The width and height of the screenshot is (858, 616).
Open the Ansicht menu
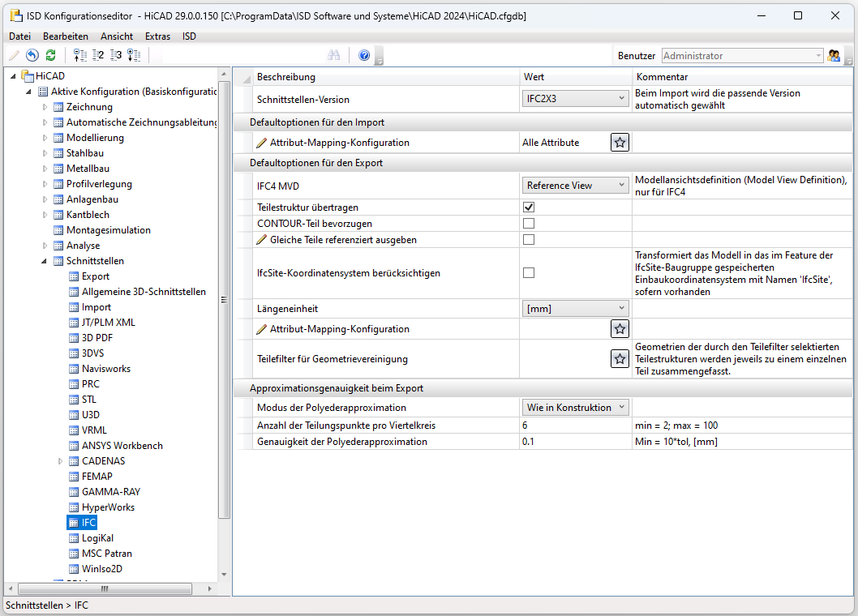117,36
